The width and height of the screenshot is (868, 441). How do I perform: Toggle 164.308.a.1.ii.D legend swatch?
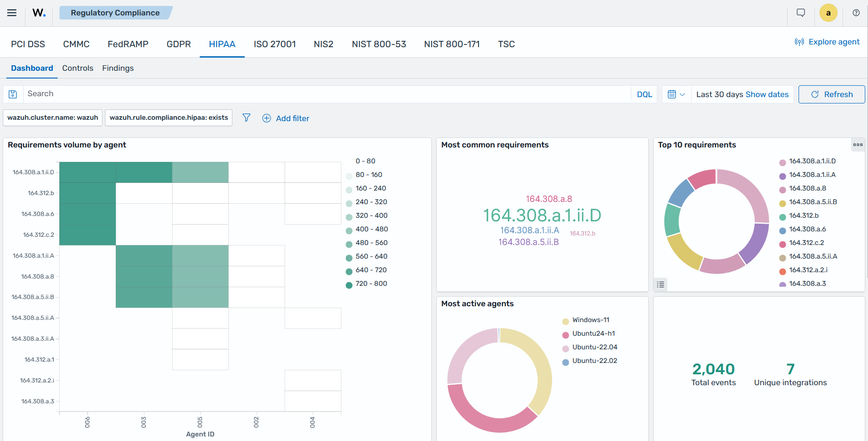click(783, 162)
